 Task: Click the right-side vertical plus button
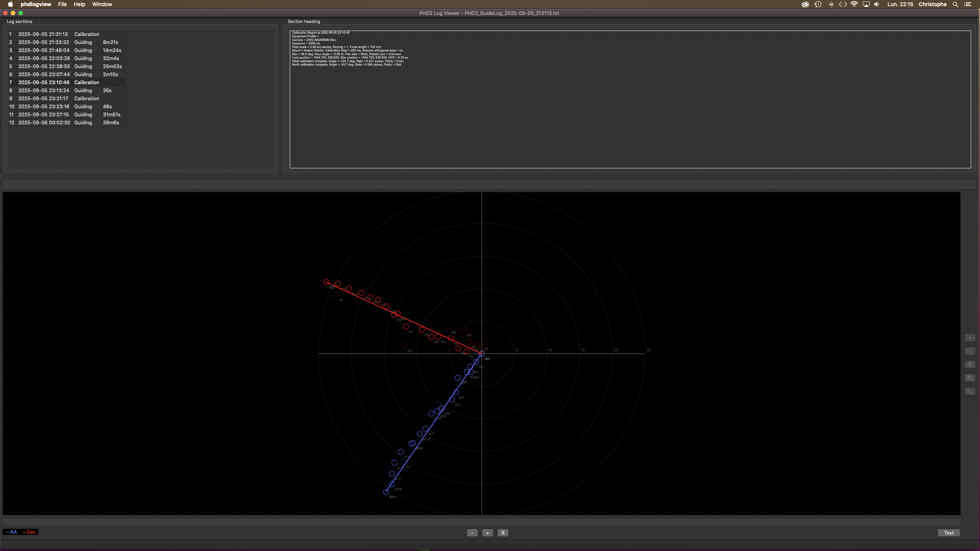tap(970, 338)
